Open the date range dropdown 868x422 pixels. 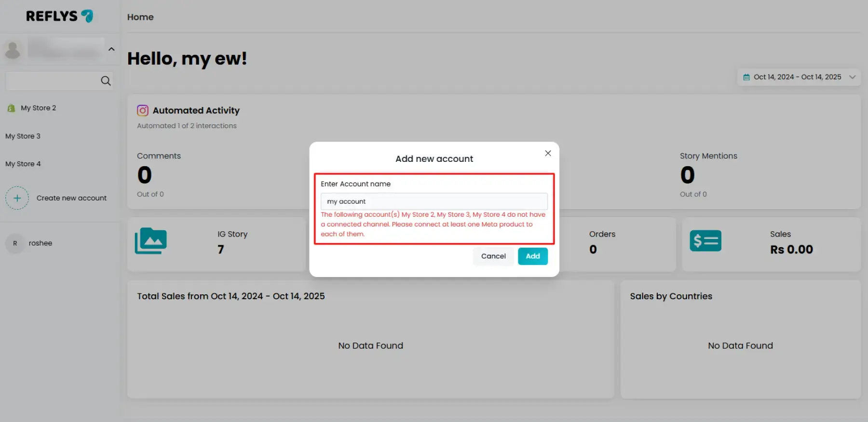coord(852,77)
